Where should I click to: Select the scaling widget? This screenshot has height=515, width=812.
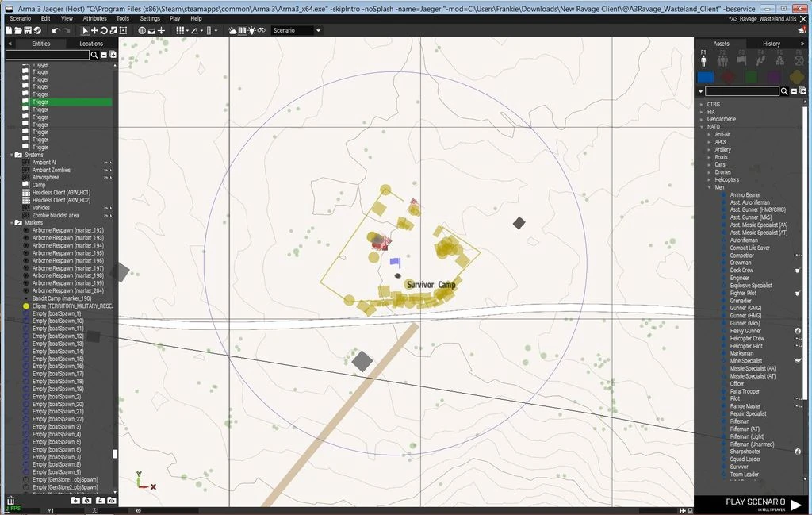113,31
